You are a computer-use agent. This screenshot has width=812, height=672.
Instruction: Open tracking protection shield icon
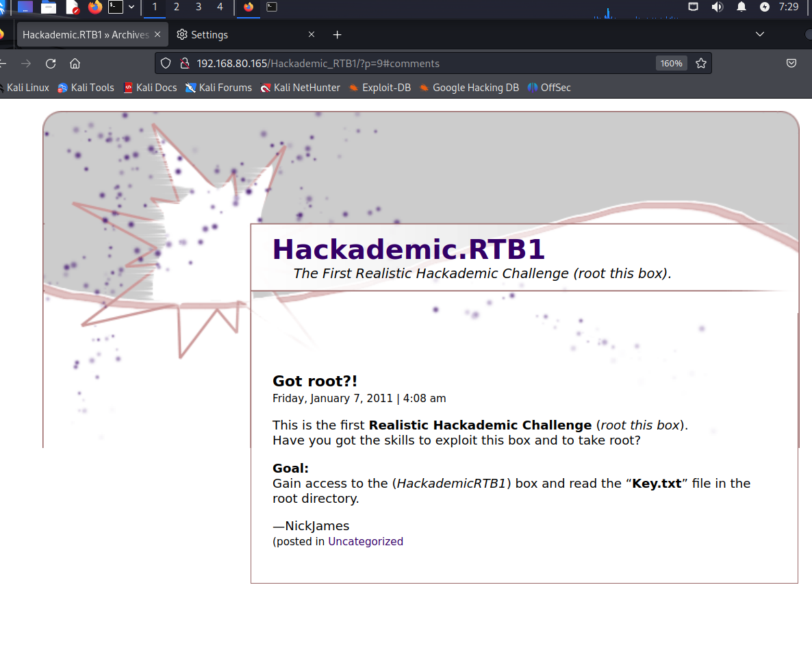coord(166,63)
